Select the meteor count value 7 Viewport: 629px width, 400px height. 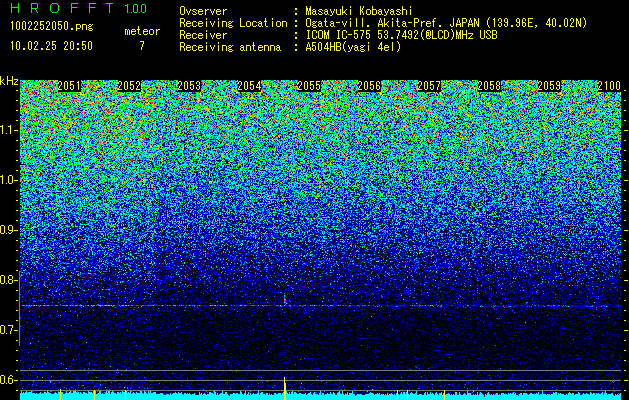click(142, 46)
